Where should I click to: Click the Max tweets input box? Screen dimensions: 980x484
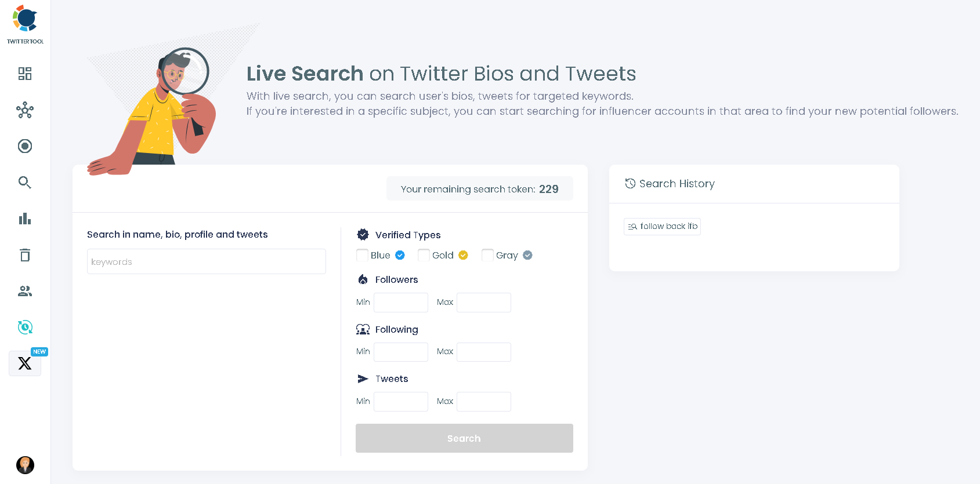click(483, 401)
